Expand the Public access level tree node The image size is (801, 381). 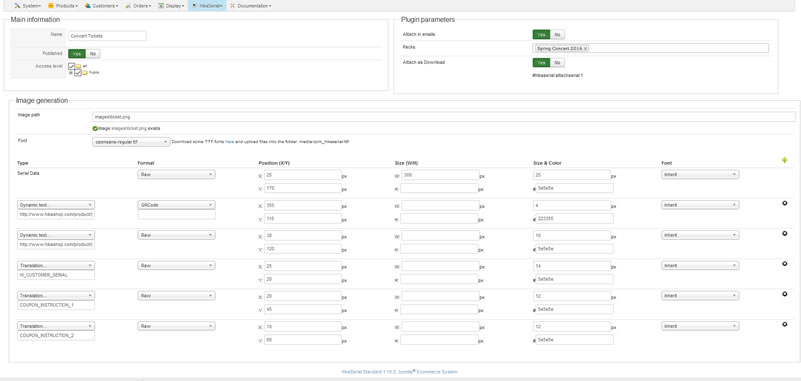70,73
